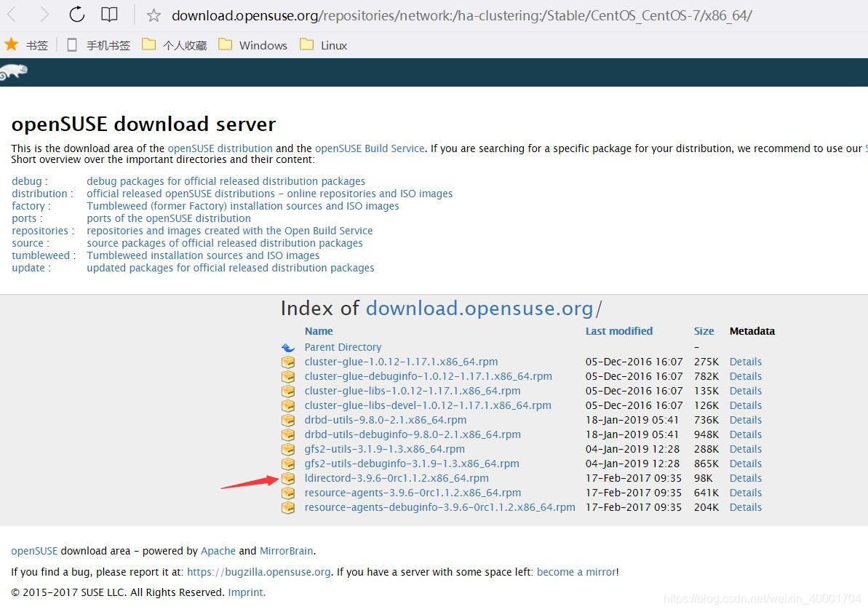Click 'debug packages for official released' link
Image resolution: width=868 pixels, height=612 pixels.
point(226,181)
